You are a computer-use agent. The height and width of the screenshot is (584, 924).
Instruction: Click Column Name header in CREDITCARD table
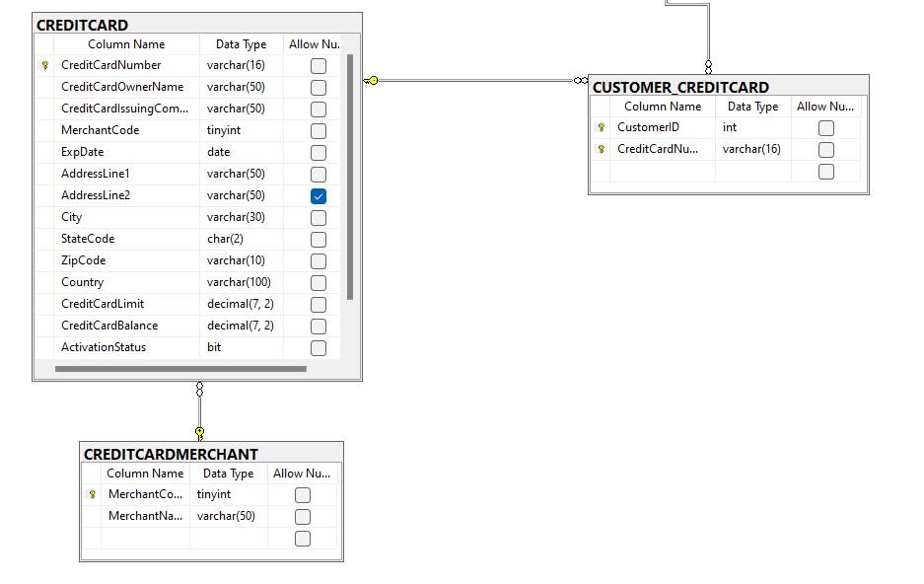pos(126,44)
